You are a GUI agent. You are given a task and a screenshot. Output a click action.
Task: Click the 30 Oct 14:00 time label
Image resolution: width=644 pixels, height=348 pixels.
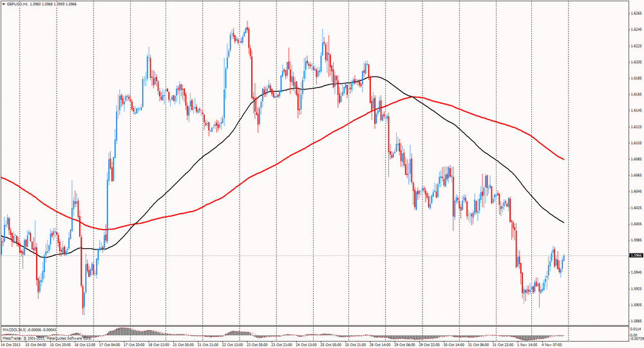(454, 345)
